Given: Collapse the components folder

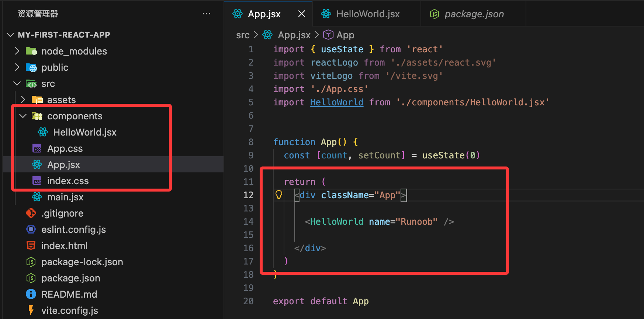Looking at the screenshot, I should coord(23,116).
